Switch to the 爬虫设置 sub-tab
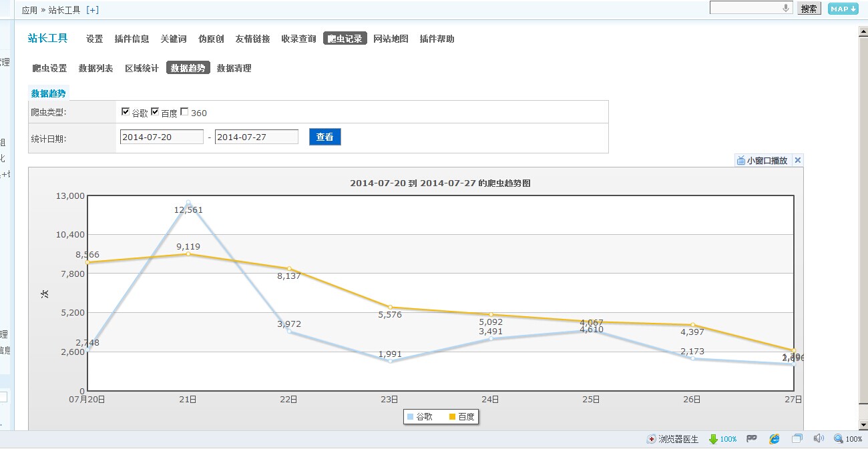This screenshot has width=868, height=449. pos(49,68)
